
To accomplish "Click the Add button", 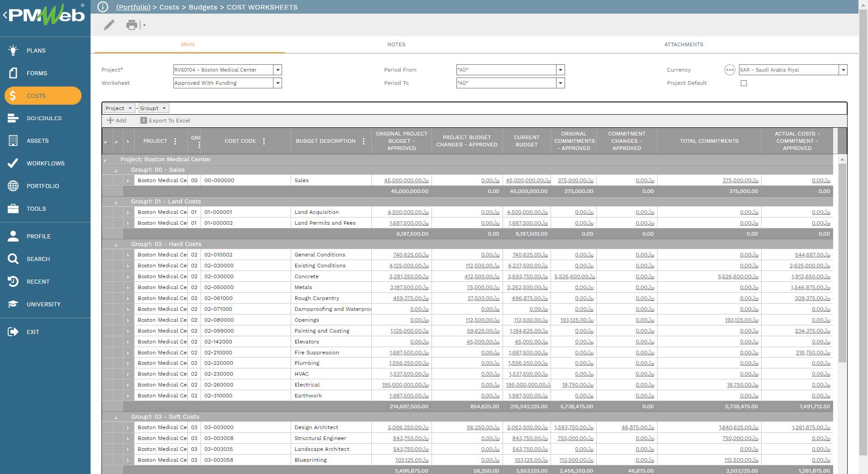I will pyautogui.click(x=116, y=121).
